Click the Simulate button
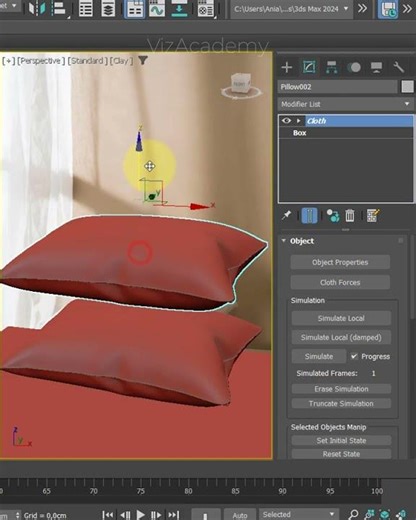 point(319,356)
